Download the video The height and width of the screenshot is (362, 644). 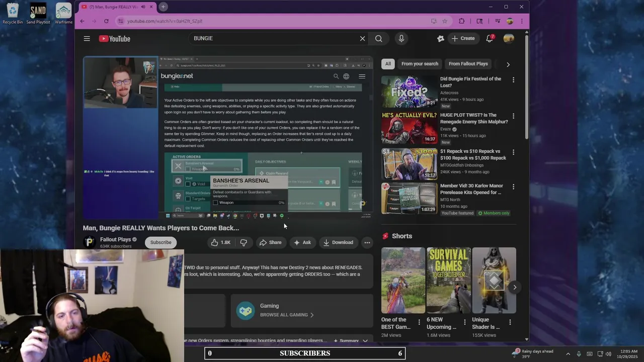[x=338, y=242]
